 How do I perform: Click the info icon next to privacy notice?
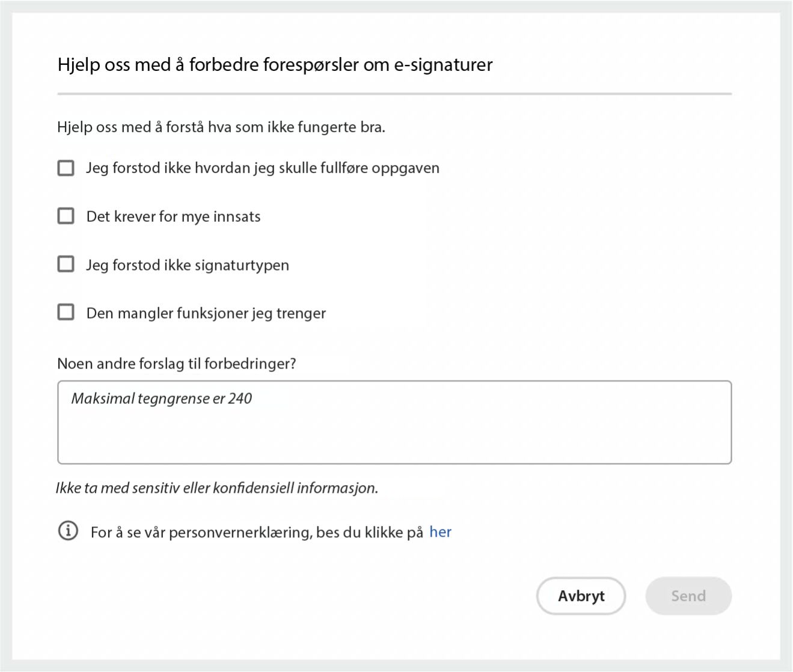68,531
